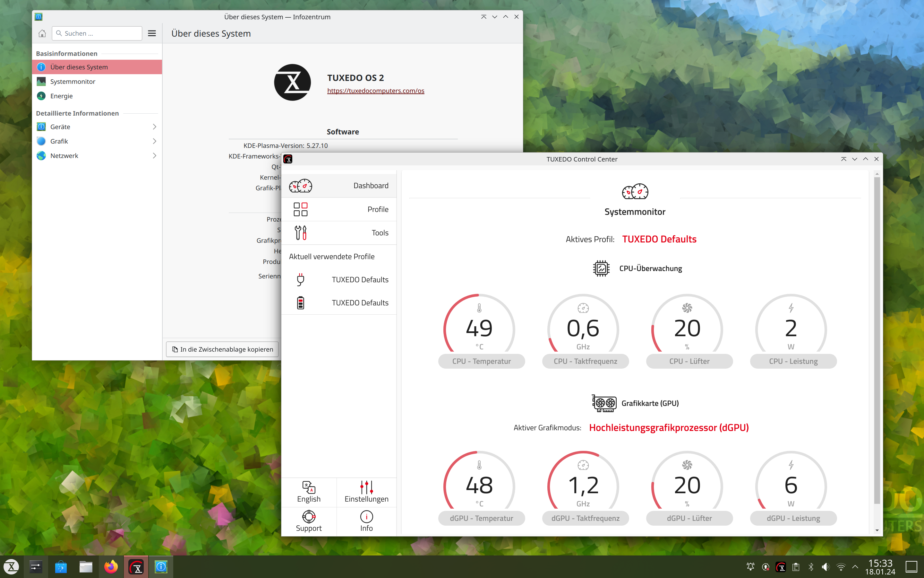Open Bluetooth settings in tray
This screenshot has height=578, width=924.
click(811, 567)
